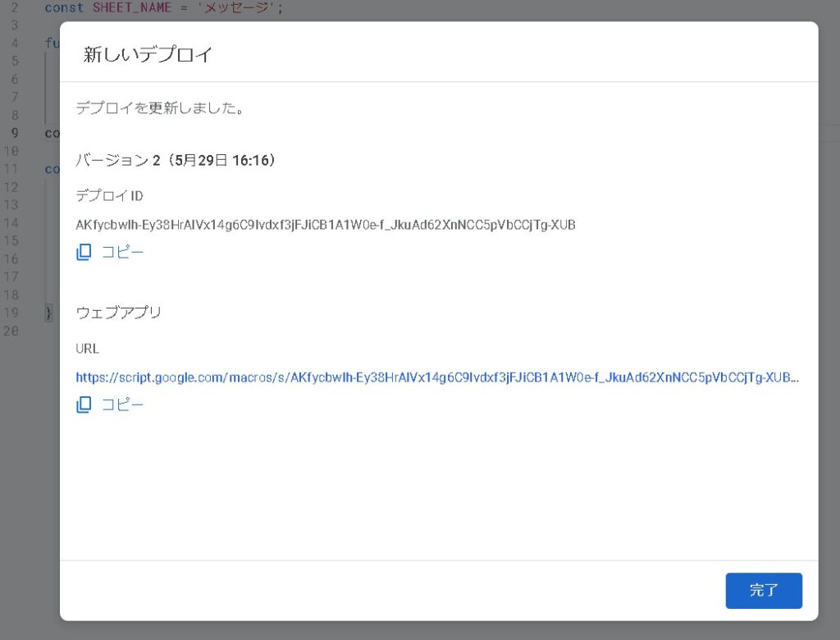Viewport: 840px width, 640px height.
Task: Click line number 9 in the editor gutter
Action: click(x=15, y=133)
